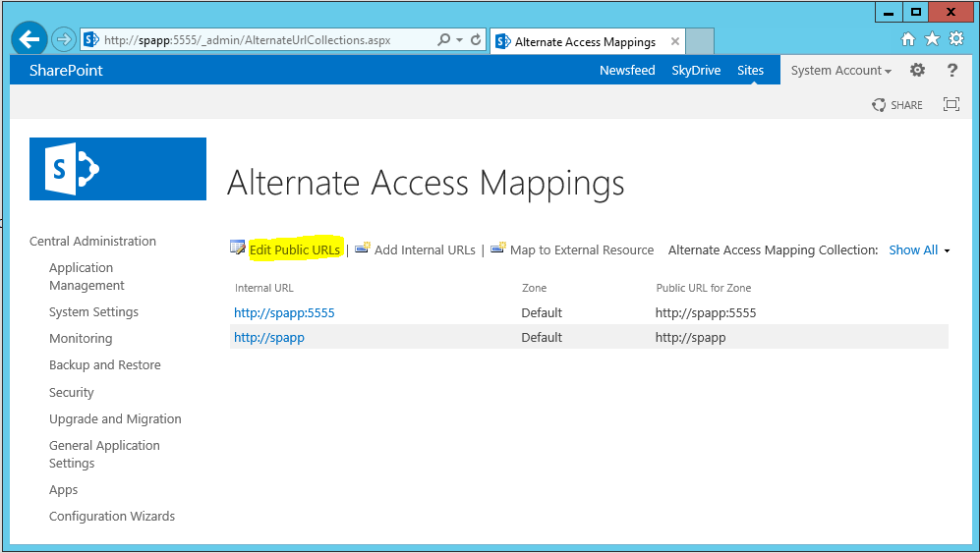980x553 pixels.
Task: Click the SharePoint logo image
Action: [118, 169]
